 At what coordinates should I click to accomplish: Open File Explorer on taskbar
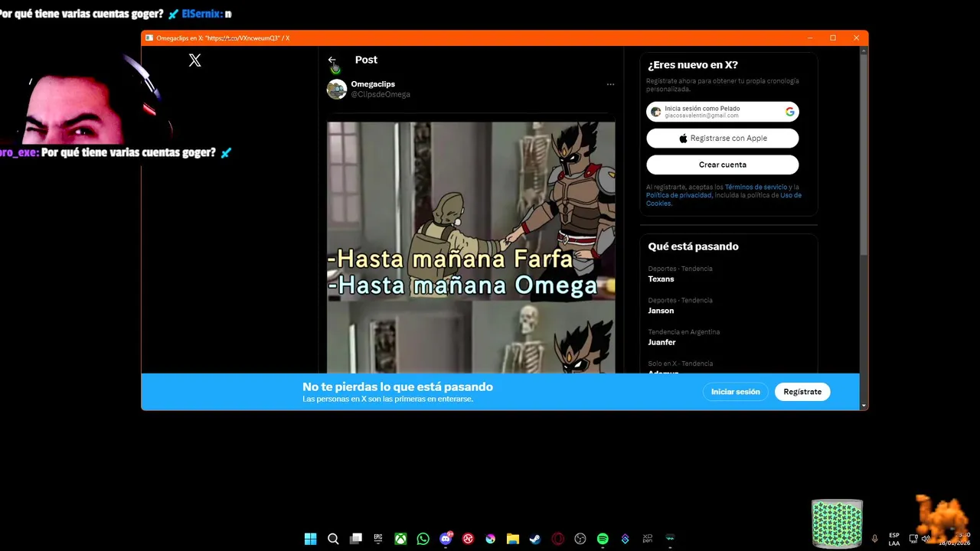click(x=513, y=539)
